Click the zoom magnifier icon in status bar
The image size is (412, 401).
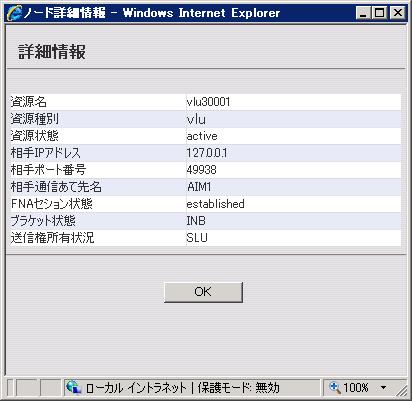coord(335,387)
